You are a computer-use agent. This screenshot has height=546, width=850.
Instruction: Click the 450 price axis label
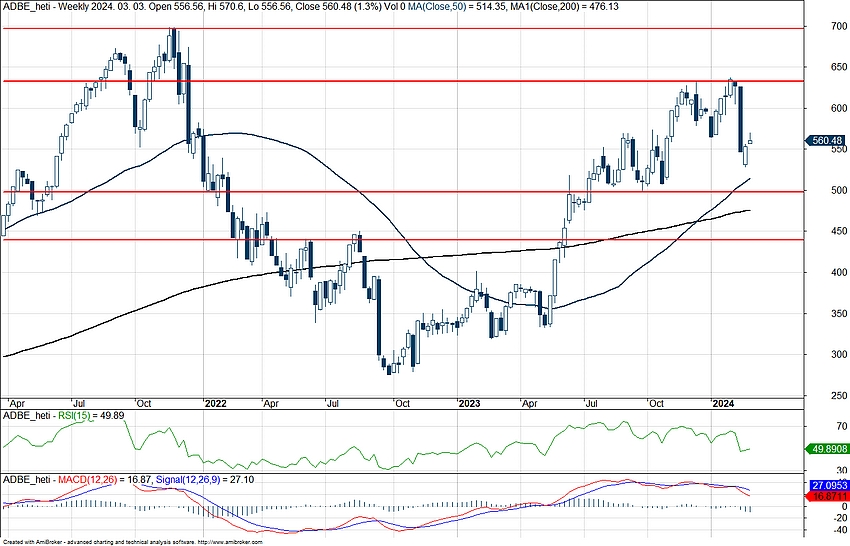(x=839, y=231)
